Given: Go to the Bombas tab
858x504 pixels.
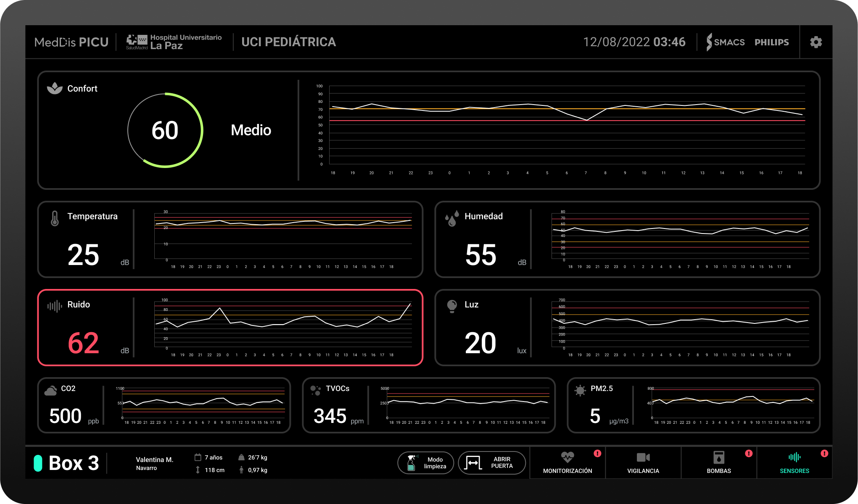Looking at the screenshot, I should (719, 462).
